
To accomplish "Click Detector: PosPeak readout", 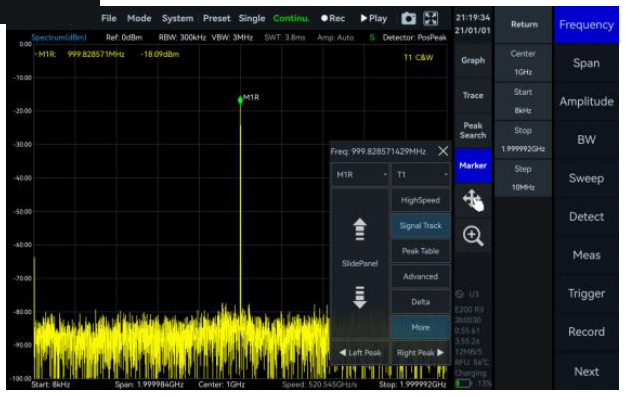I will 415,37.
